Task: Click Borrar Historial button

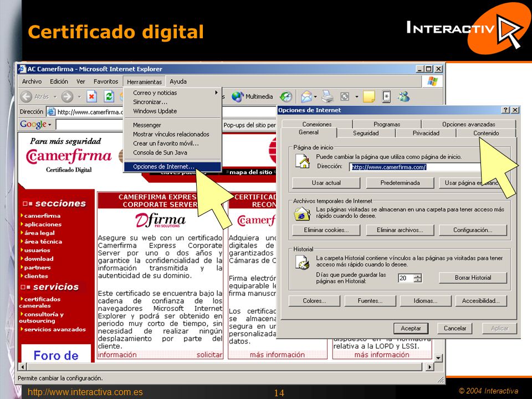Action: 473,278
